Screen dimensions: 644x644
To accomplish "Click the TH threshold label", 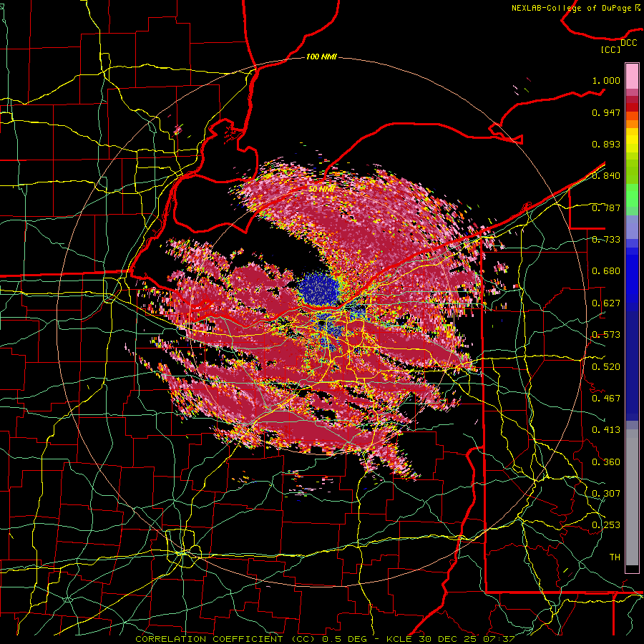I will 615,557.
